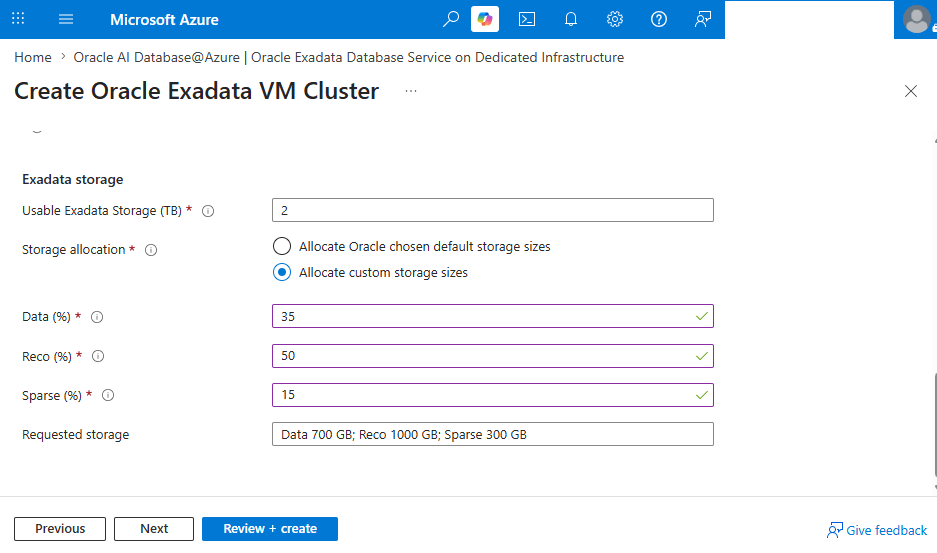Launch Cloud Shell terminal icon
This screenshot has width=937, height=553.
click(526, 19)
